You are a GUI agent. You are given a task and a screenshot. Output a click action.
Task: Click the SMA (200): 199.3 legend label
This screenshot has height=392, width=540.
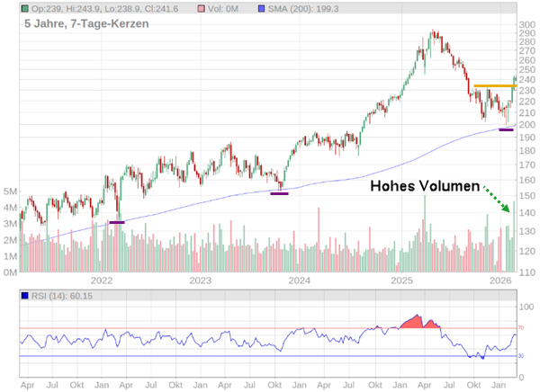tap(312, 7)
